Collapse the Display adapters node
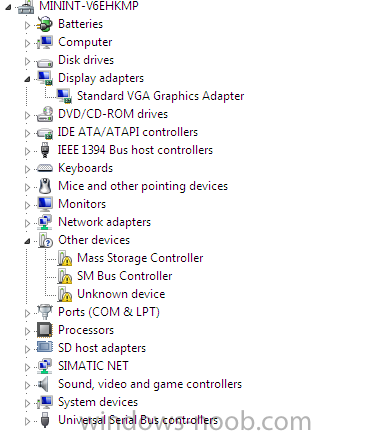 (27, 79)
